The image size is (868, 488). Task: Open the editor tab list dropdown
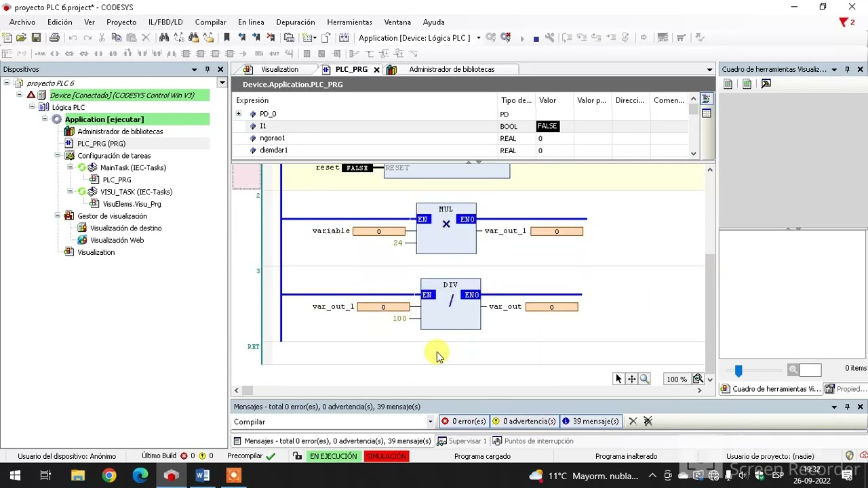click(709, 69)
